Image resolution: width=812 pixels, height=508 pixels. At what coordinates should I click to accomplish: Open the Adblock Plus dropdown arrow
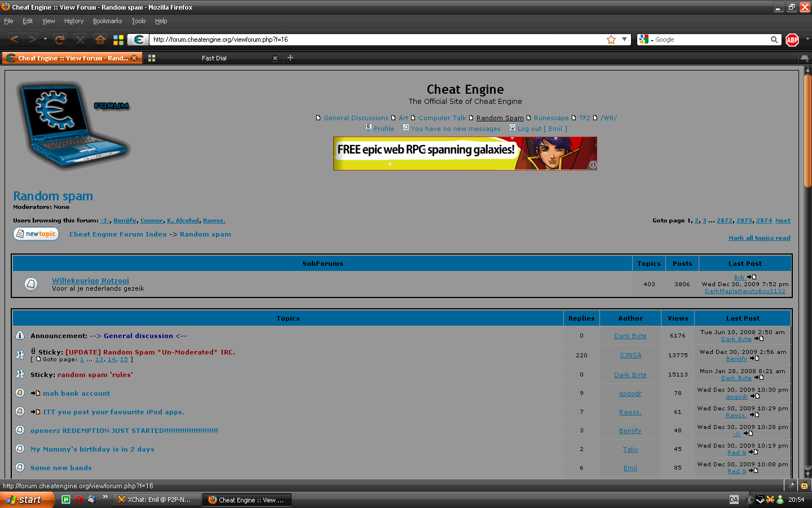tap(807, 40)
